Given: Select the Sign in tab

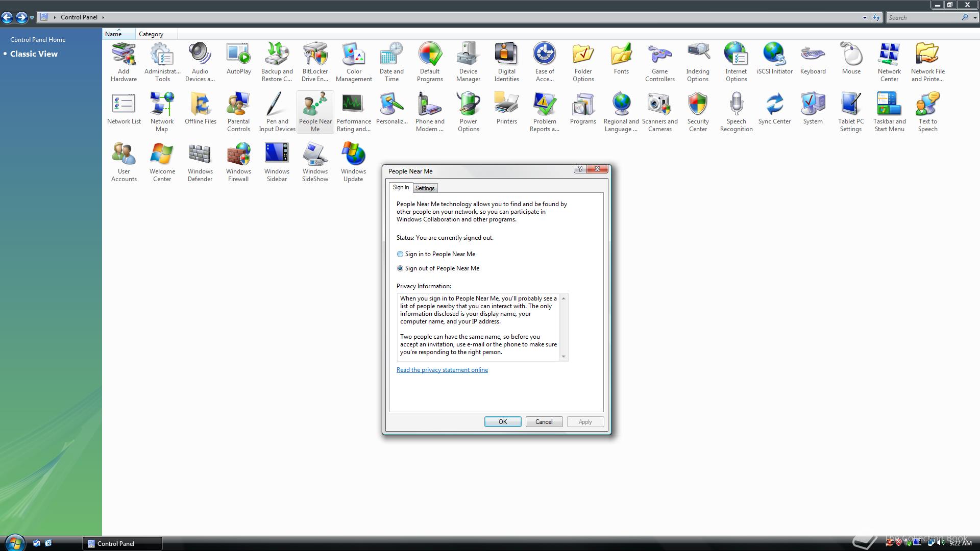Looking at the screenshot, I should [401, 187].
